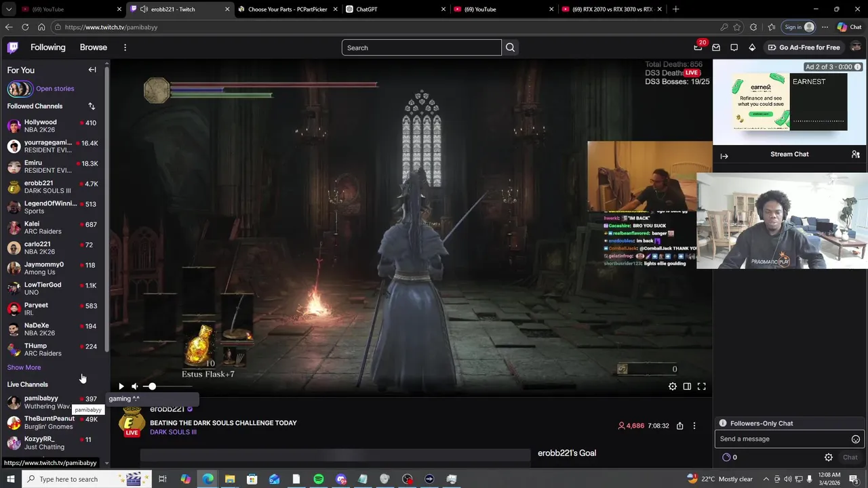The image size is (868, 488).
Task: Open the chat community users icon
Action: point(856,155)
